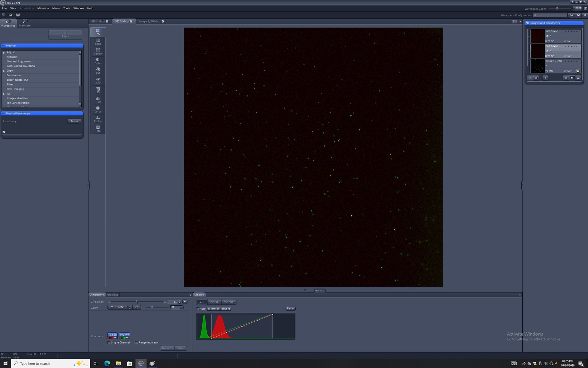Save document in Images and Documents panel
Image resolution: width=588 pixels, height=368 pixels.
coord(536,78)
